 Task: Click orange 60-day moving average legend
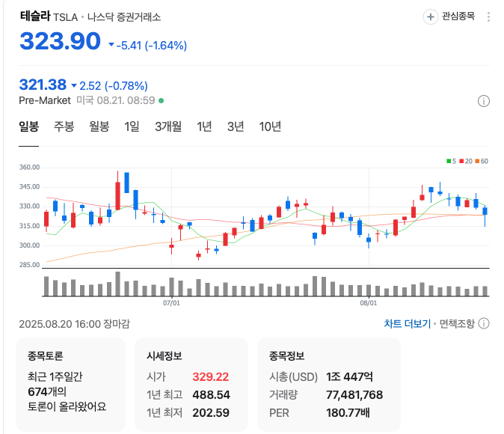(x=482, y=161)
